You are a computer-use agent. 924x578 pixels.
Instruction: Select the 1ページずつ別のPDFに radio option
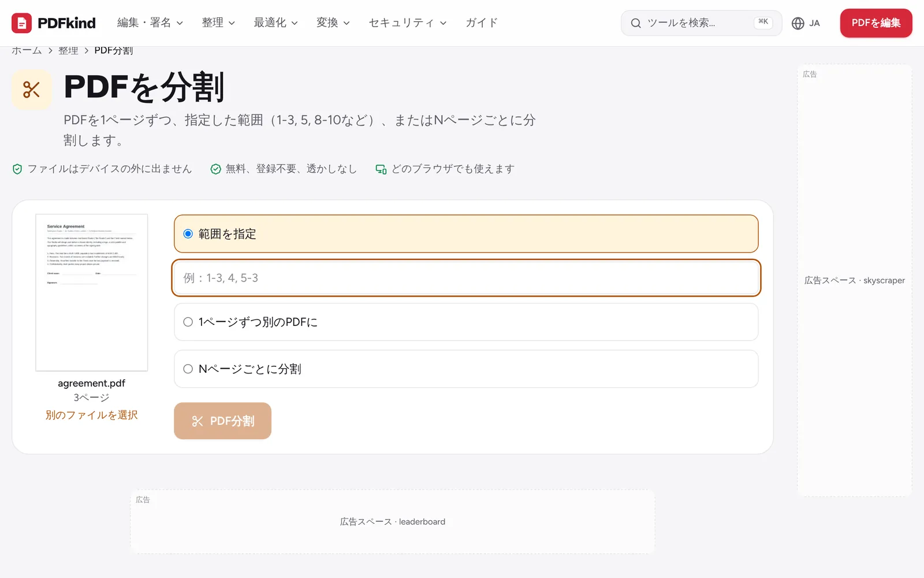pos(466,322)
